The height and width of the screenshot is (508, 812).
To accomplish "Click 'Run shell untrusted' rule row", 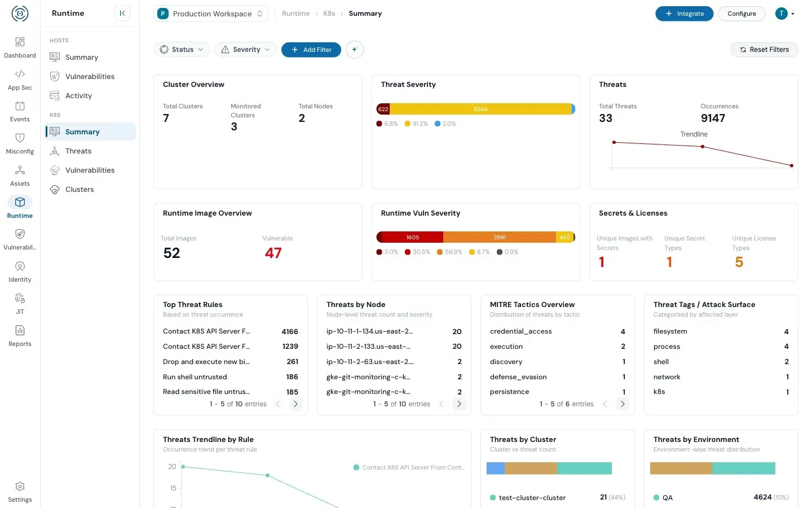I will [231, 376].
